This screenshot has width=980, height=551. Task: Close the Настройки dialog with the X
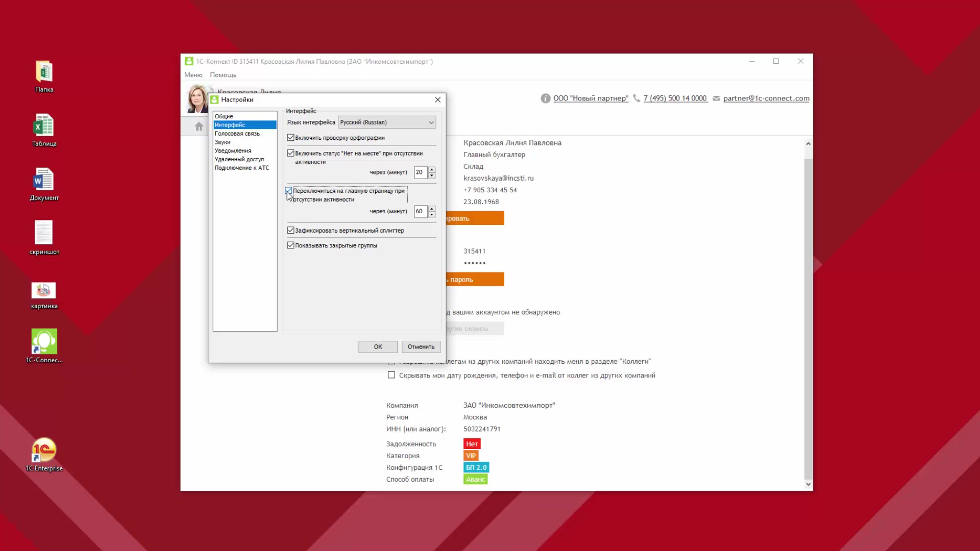[437, 99]
